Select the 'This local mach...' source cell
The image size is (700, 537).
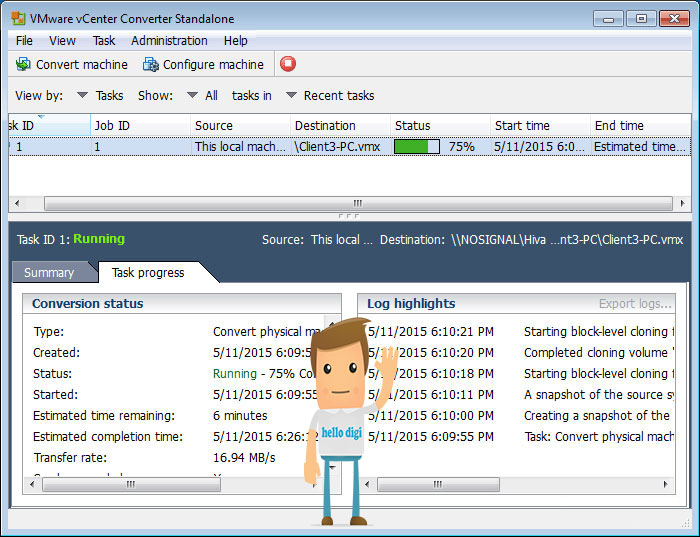241,146
